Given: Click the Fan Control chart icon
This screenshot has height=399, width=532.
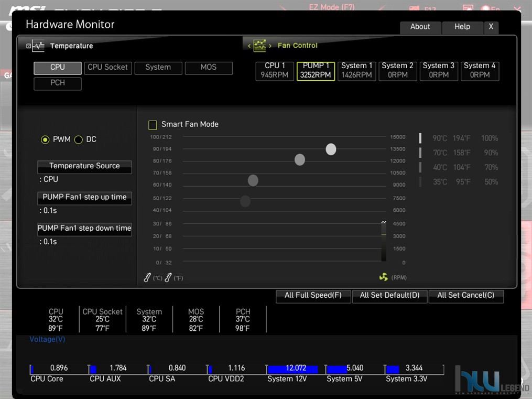Looking at the screenshot, I should (259, 46).
